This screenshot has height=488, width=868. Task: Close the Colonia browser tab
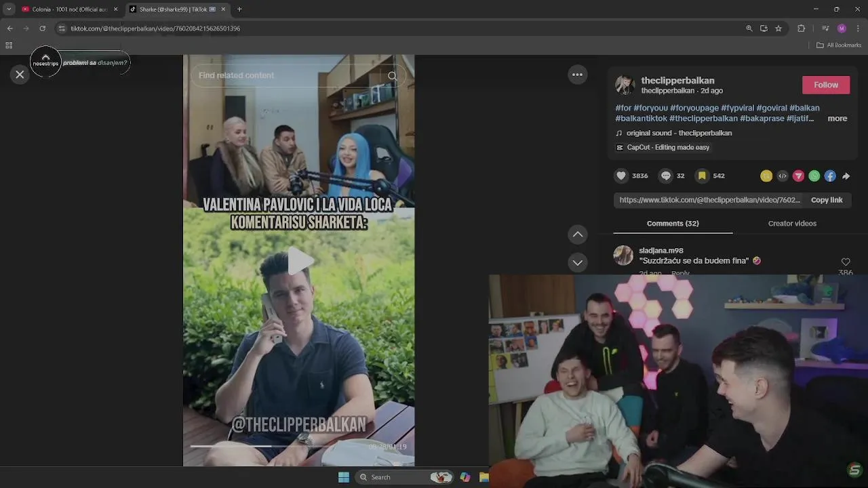[115, 9]
